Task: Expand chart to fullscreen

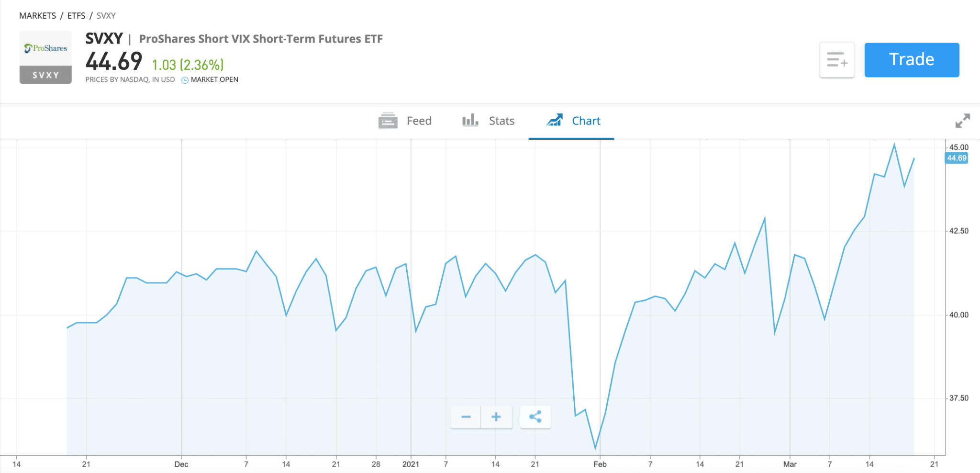Action: pos(962,121)
